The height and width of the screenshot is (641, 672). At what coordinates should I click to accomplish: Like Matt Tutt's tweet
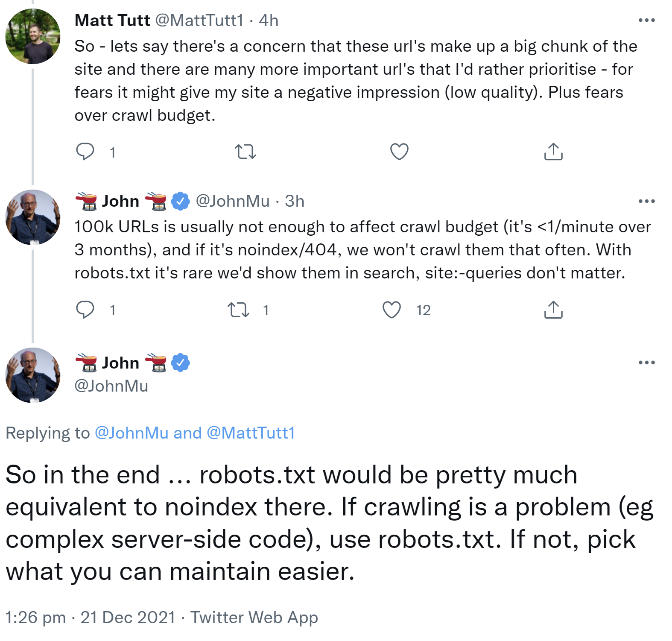(399, 152)
